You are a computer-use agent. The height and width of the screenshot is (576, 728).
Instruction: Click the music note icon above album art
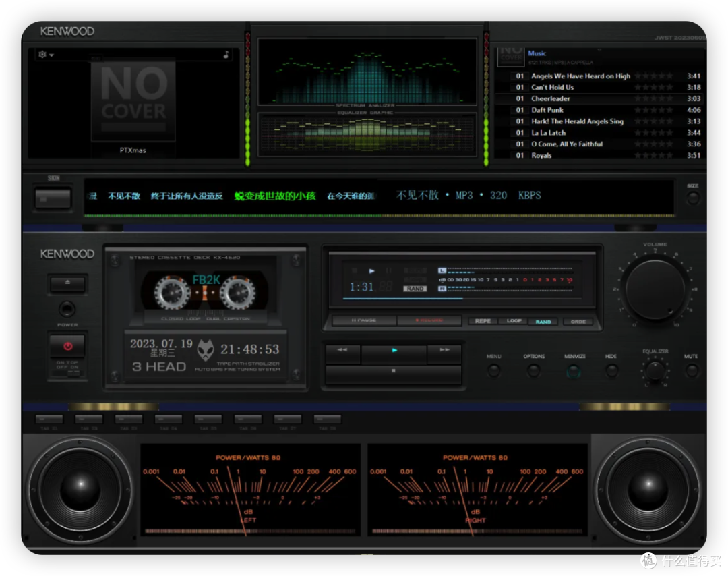[226, 55]
